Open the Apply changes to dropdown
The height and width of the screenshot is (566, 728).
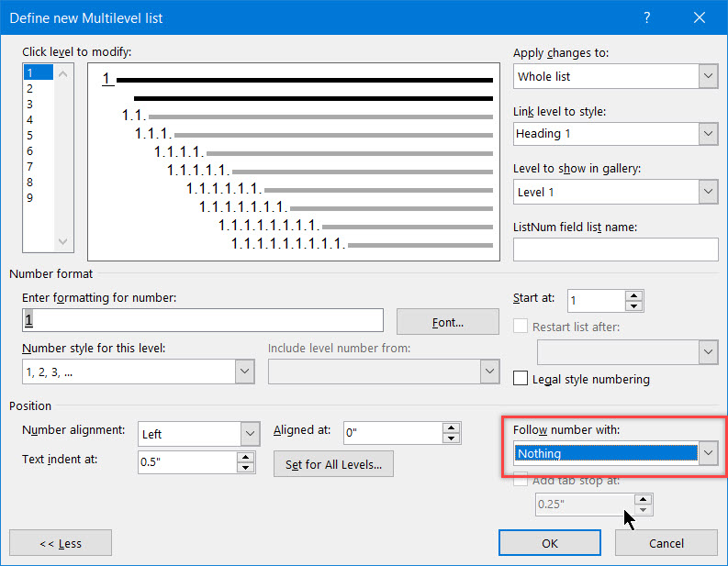point(708,76)
